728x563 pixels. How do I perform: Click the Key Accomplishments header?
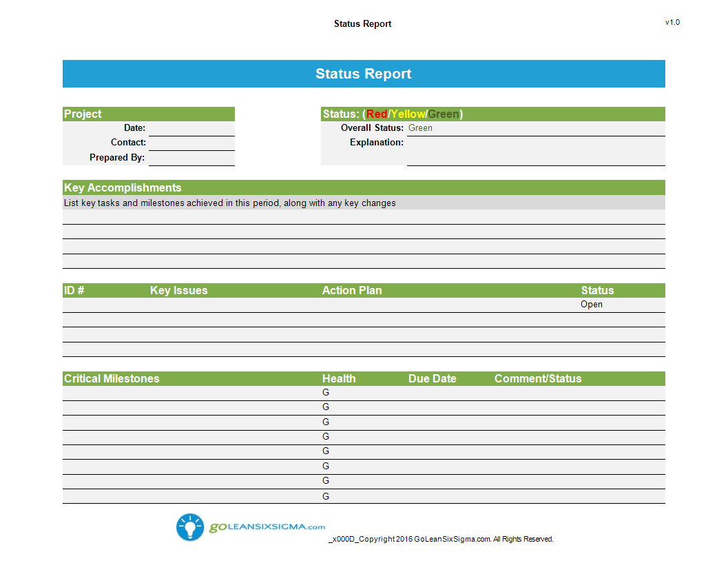364,187
